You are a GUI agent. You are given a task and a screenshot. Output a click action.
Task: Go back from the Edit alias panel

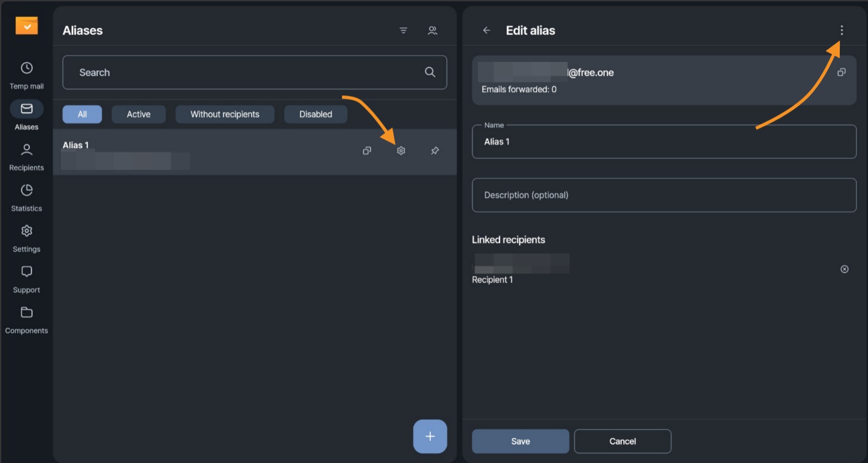point(487,30)
